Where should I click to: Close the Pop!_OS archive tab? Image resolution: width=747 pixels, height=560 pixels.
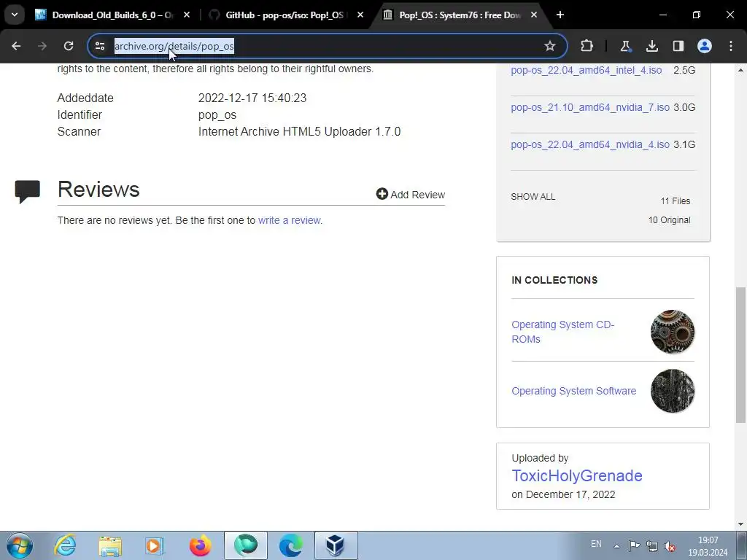[x=533, y=15]
